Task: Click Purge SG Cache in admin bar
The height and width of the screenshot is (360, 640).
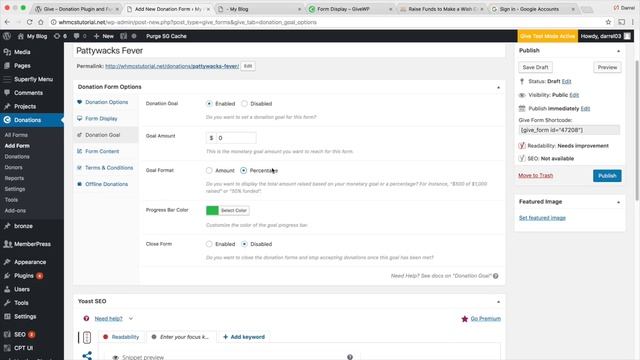Action: 166,36
